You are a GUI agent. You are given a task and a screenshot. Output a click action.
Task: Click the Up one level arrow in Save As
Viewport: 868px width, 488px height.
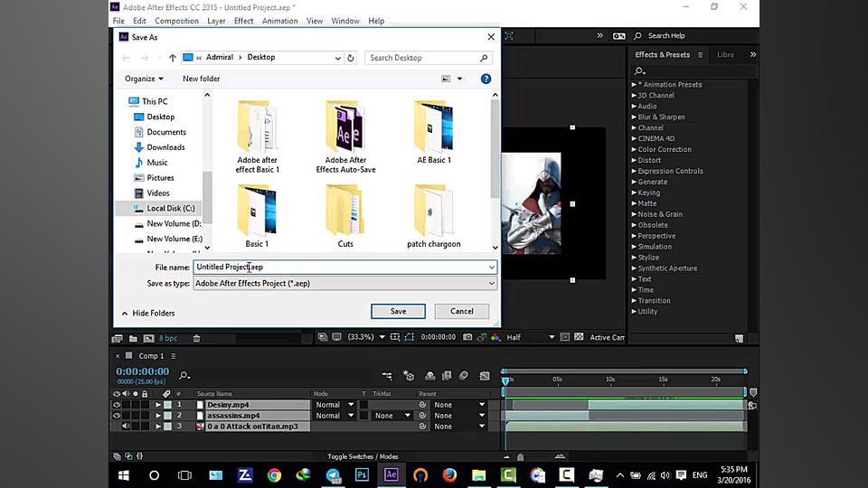[x=173, y=58]
